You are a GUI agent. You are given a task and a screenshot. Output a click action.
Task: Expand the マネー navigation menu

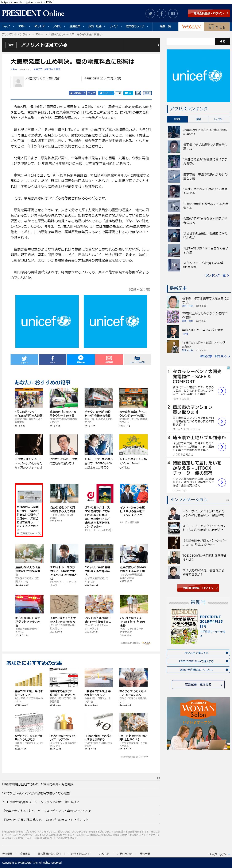coord(24,26)
